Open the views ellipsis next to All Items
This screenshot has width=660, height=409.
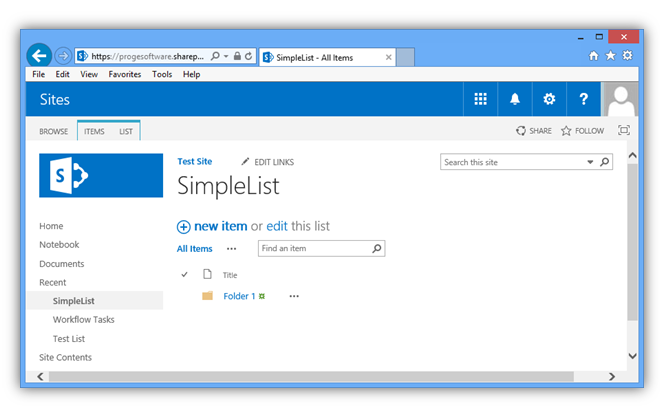(232, 249)
